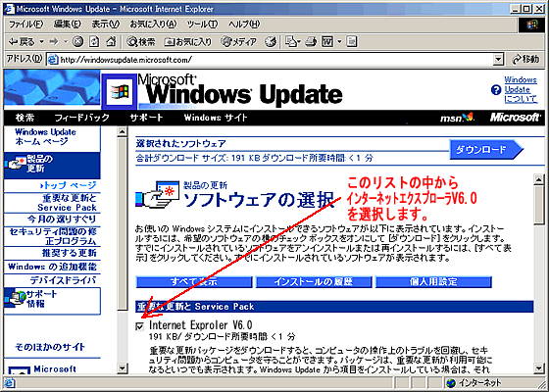549x392 pixels.
Task: Click the 今月の選りすぐり sidebar link
Action: (x=62, y=220)
